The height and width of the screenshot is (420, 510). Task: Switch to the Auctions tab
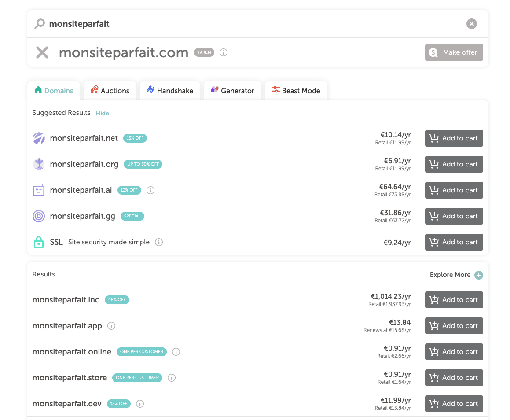click(110, 91)
